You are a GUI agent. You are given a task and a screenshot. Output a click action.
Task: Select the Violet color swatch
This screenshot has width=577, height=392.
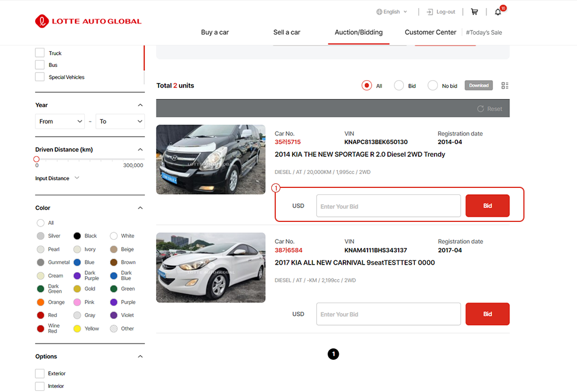[x=114, y=315]
